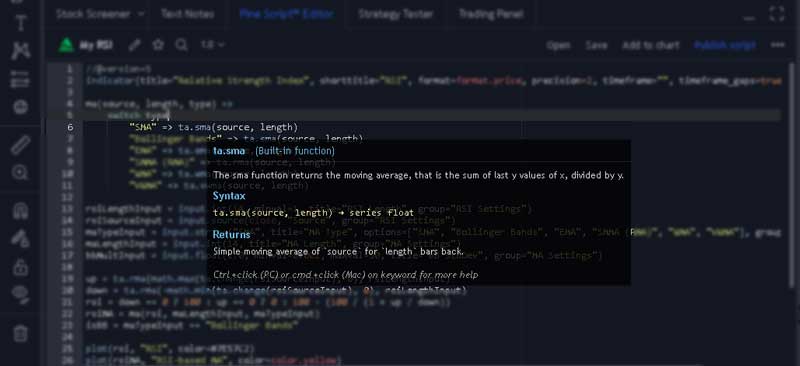
Task: Click the trash can remove drawings icon
Action: point(20,334)
